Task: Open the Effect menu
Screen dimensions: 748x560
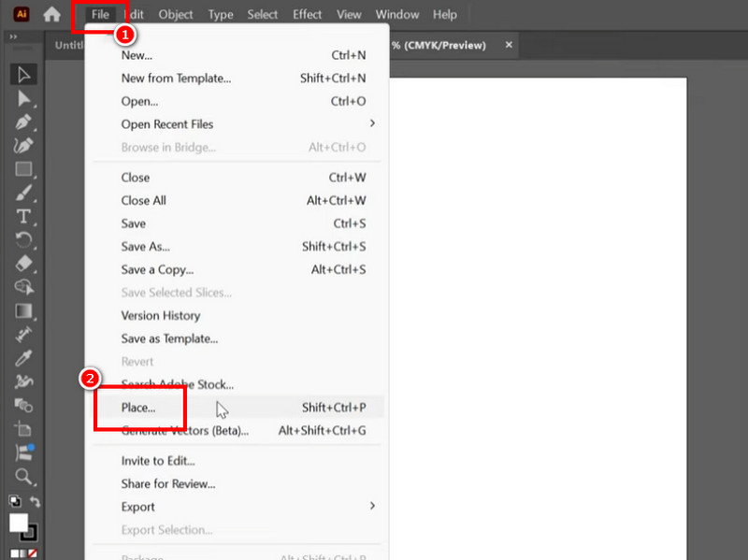Action: coord(307,14)
